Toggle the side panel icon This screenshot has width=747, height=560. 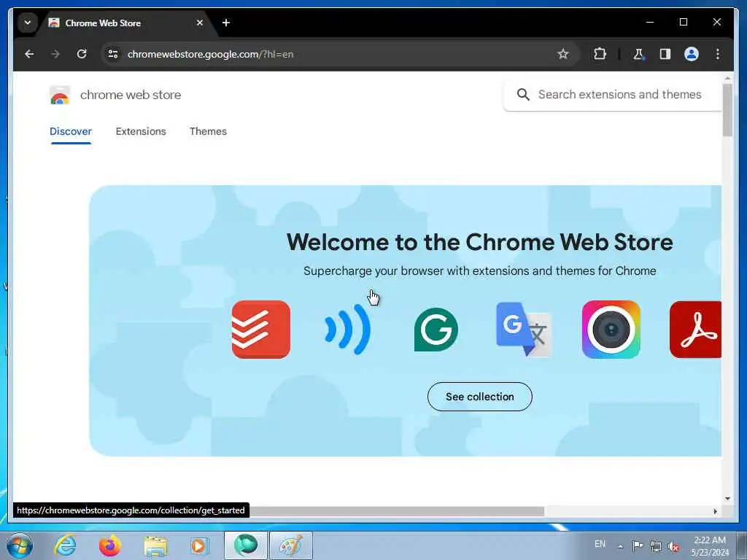click(665, 54)
